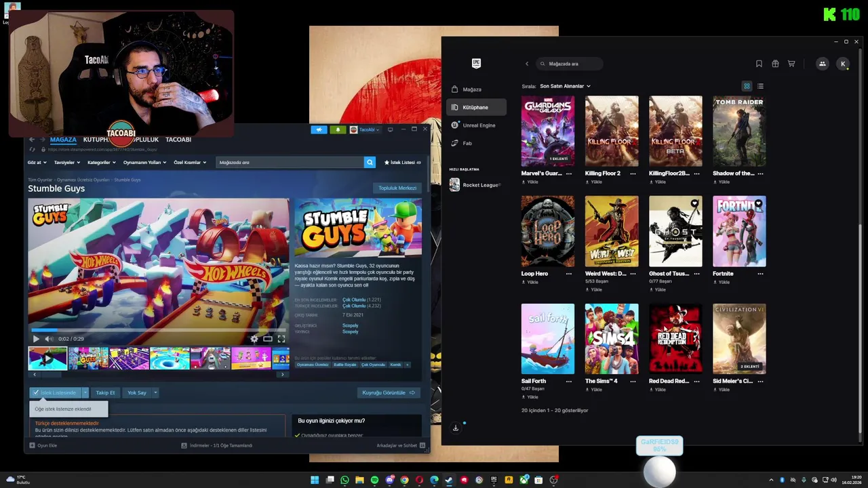Expand the Kategoriler store menu
This screenshot has height=488, width=868.
pos(102,163)
